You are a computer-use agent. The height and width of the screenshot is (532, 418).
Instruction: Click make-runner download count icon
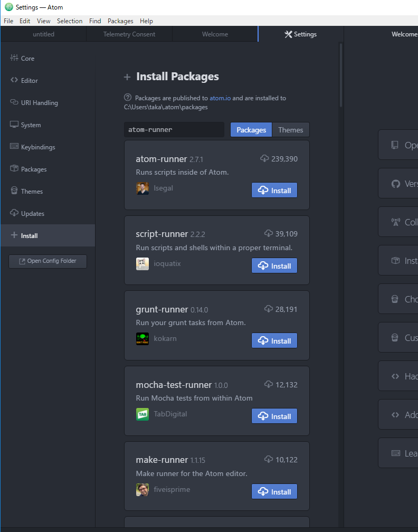pyautogui.click(x=269, y=459)
